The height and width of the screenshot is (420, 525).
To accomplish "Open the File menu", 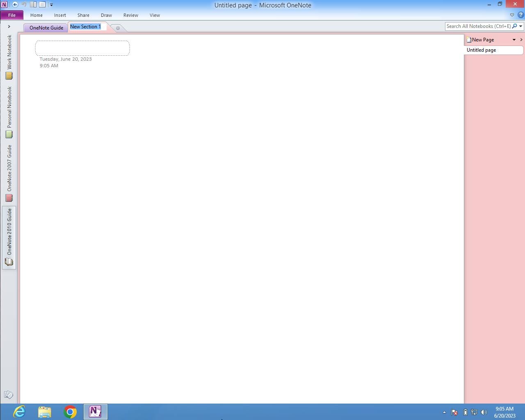I will point(11,15).
